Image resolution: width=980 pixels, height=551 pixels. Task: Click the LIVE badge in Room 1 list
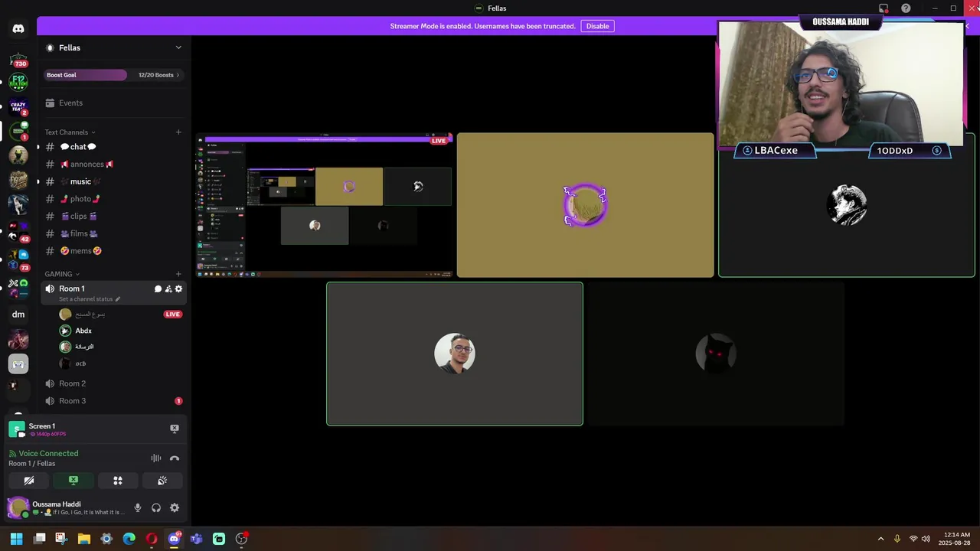(x=172, y=314)
